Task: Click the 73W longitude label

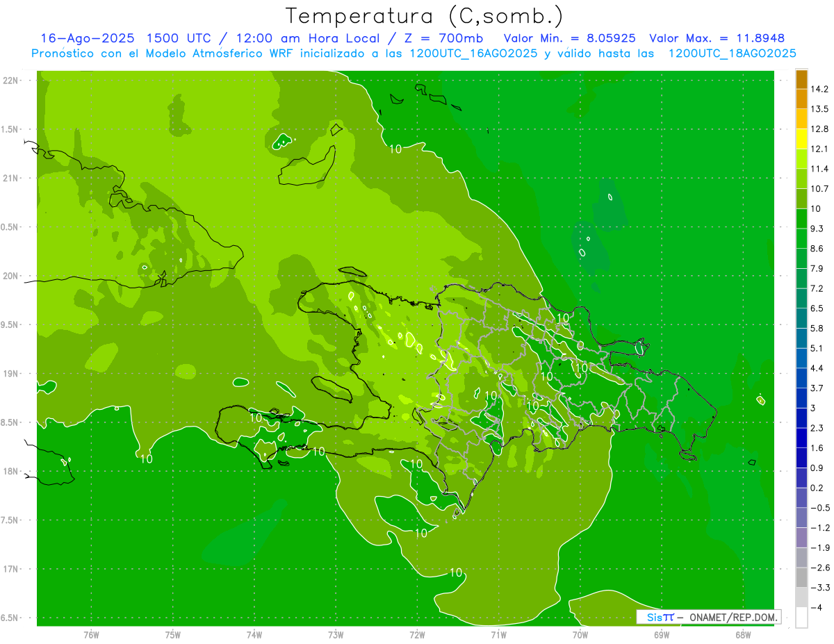Action: coord(335,635)
